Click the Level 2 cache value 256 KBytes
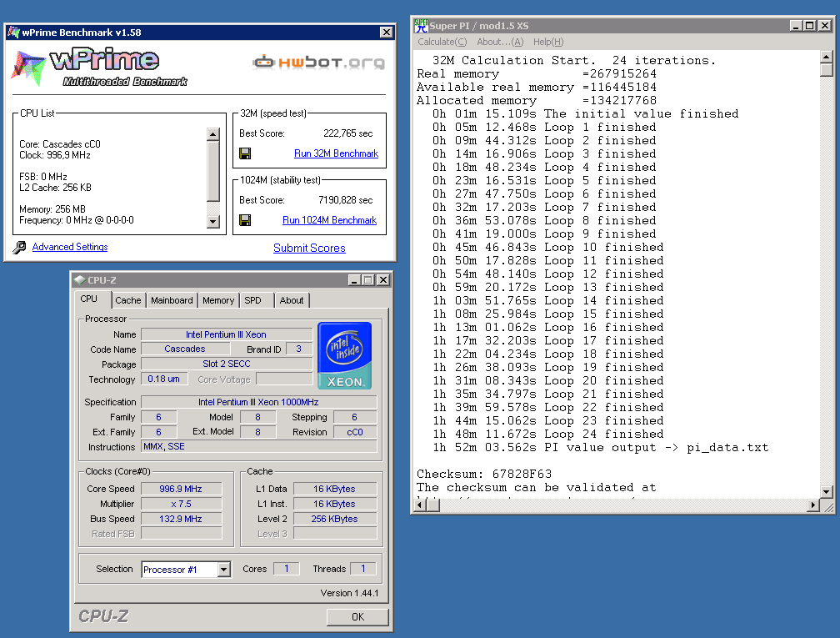This screenshot has width=840, height=638. 335,519
